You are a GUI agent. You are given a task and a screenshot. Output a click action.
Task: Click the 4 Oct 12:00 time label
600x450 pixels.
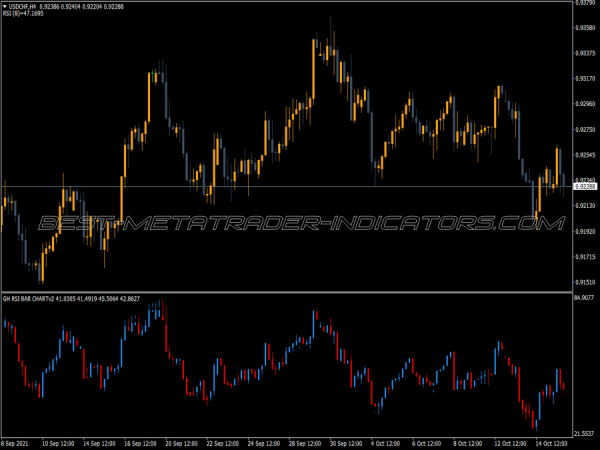386,443
